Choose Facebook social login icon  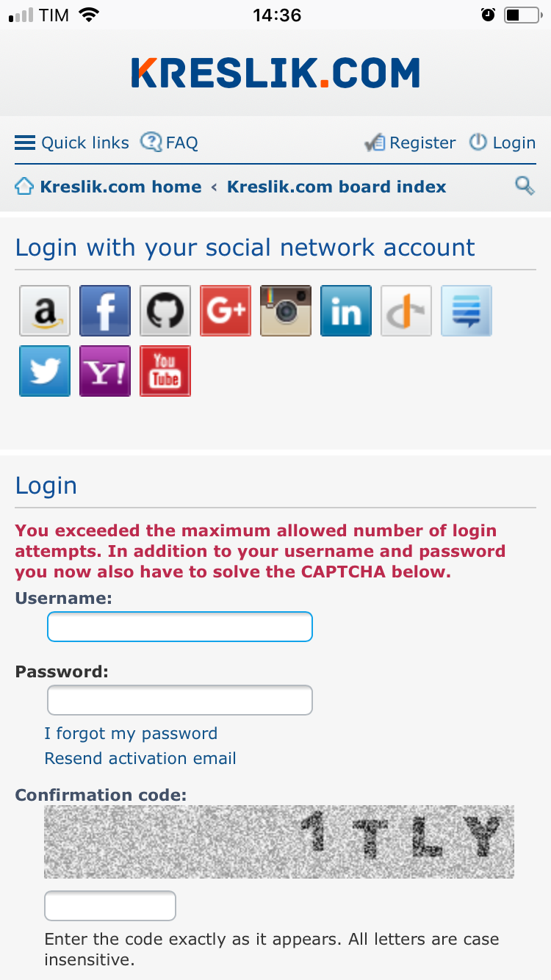[x=105, y=311]
